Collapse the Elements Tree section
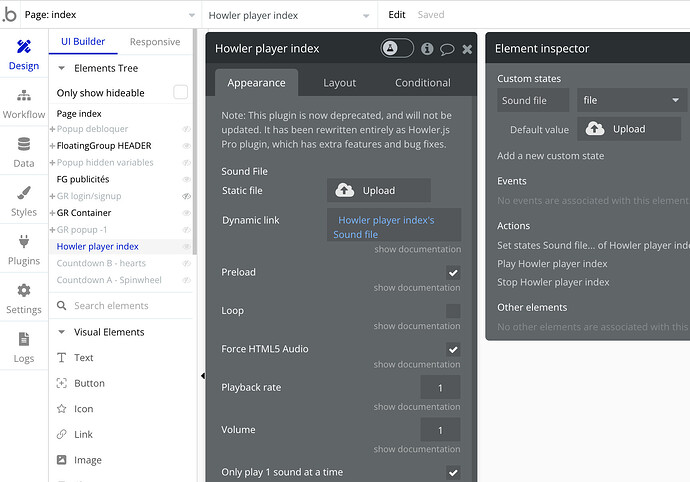Image resolution: width=690 pixels, height=482 pixels. point(62,68)
